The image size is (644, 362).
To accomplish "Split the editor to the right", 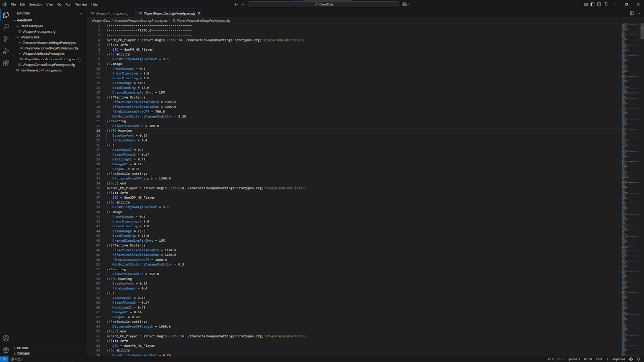I will (632, 13).
